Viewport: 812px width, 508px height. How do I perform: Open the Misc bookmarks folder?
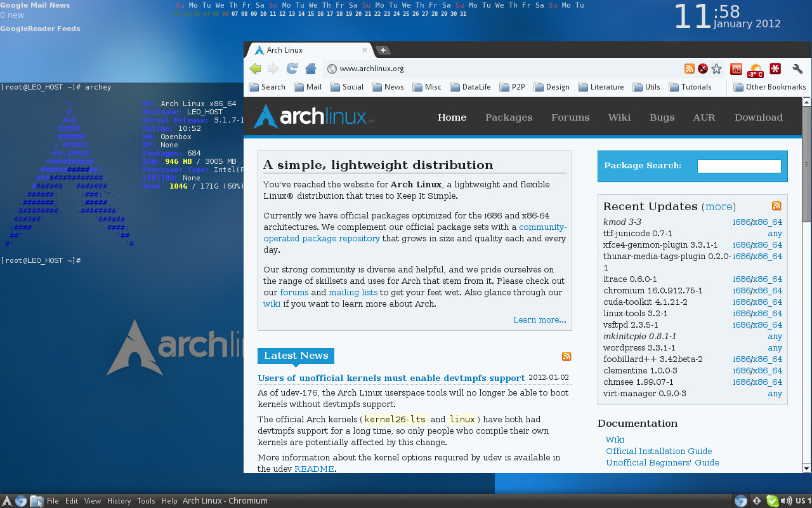(427, 87)
